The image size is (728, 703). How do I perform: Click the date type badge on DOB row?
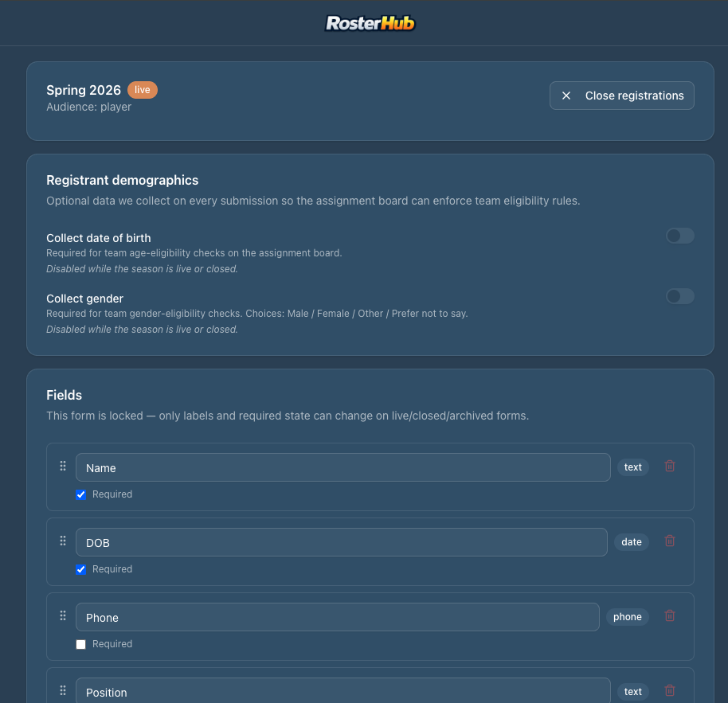632,542
